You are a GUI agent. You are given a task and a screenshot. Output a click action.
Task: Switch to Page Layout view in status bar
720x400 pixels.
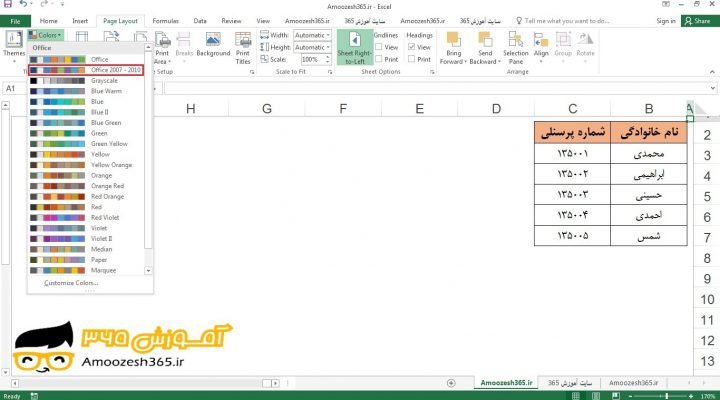[x=596, y=396]
